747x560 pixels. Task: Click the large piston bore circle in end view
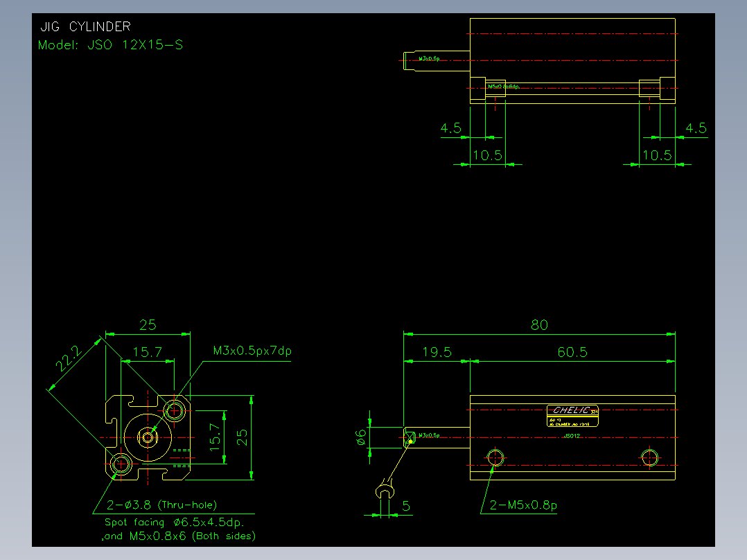point(148,437)
